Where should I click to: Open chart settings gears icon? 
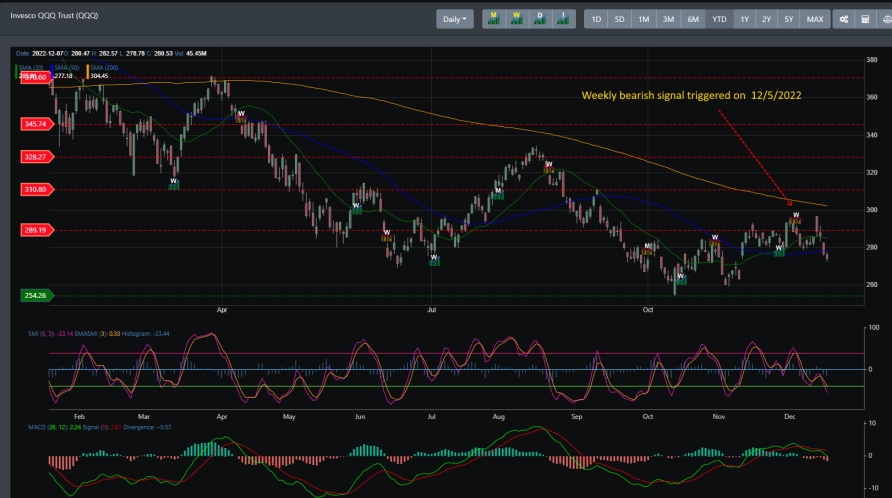click(x=844, y=19)
